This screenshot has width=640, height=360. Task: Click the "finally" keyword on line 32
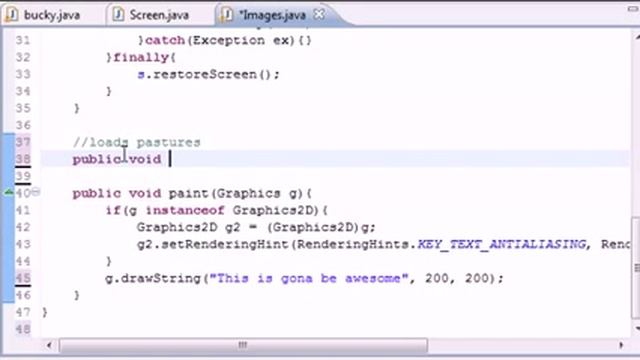[141, 58]
